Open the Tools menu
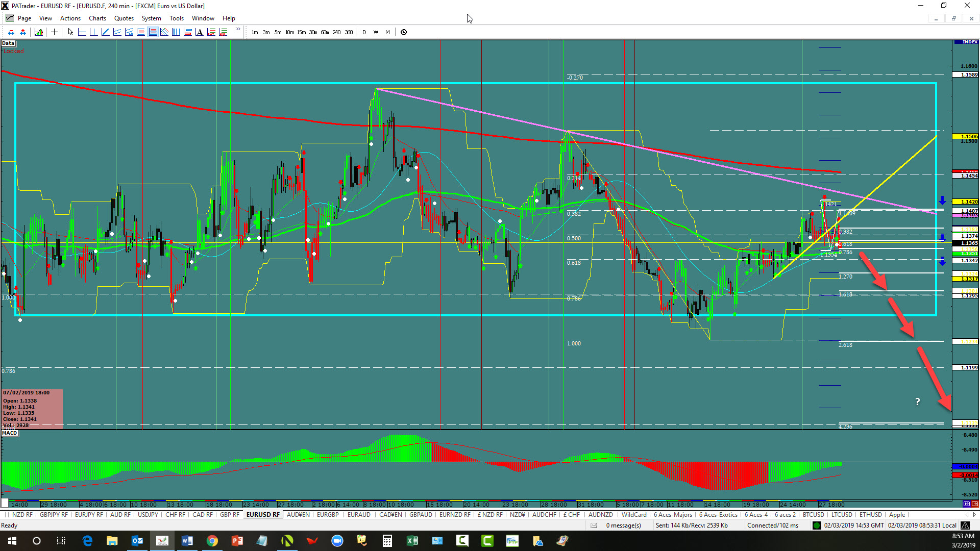The width and height of the screenshot is (980, 551). (x=177, y=18)
